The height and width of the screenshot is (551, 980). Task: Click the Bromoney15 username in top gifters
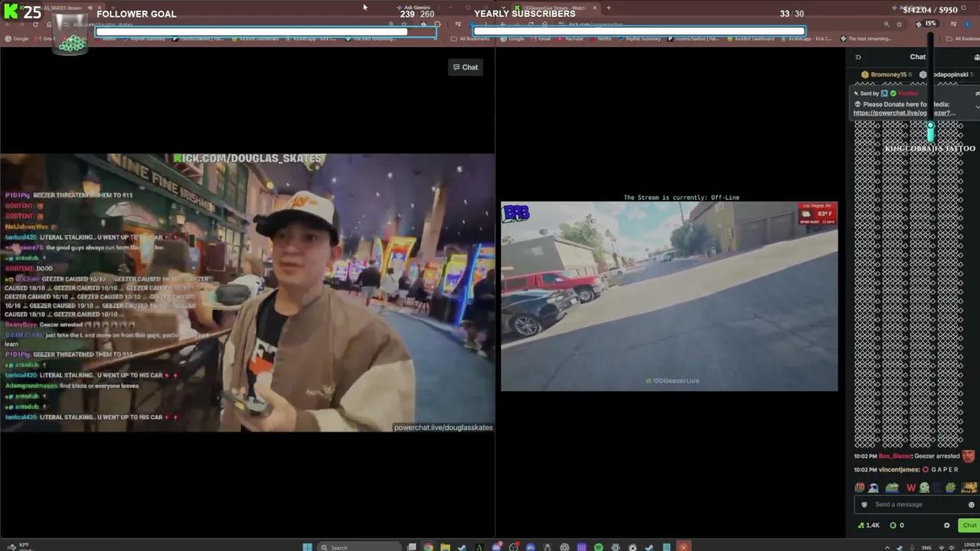click(x=888, y=74)
